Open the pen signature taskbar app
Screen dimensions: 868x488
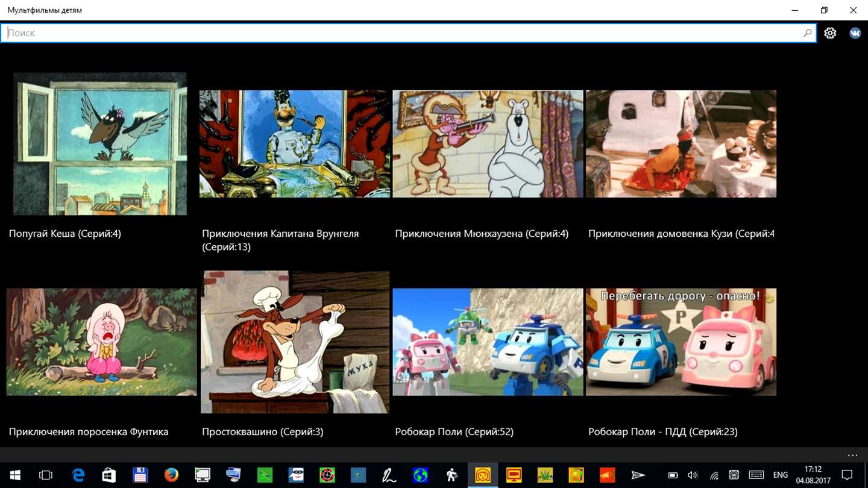point(389,475)
